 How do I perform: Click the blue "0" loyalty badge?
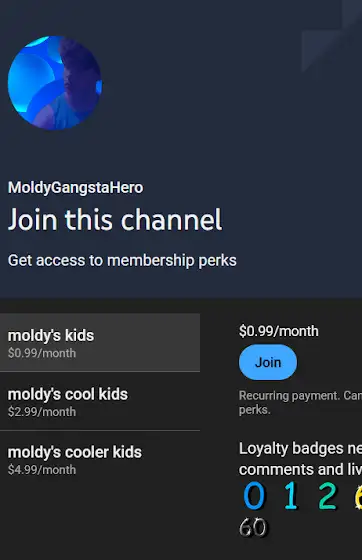click(x=254, y=495)
